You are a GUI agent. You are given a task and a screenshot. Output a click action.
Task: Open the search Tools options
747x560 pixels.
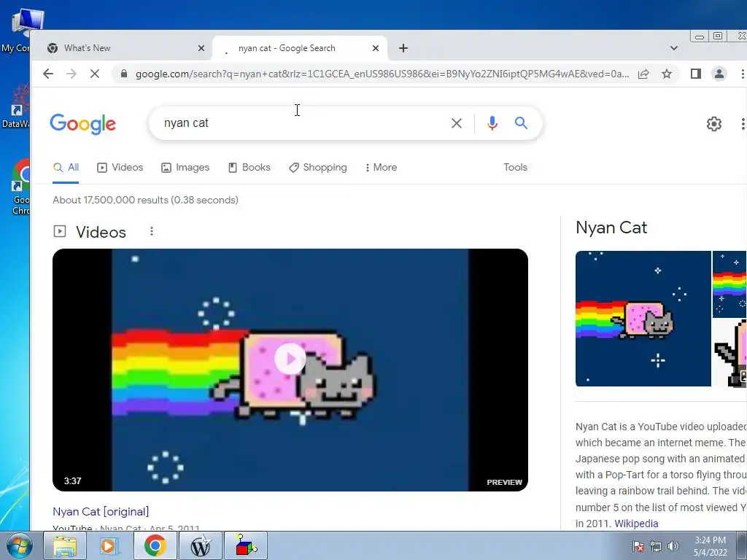coord(516,168)
